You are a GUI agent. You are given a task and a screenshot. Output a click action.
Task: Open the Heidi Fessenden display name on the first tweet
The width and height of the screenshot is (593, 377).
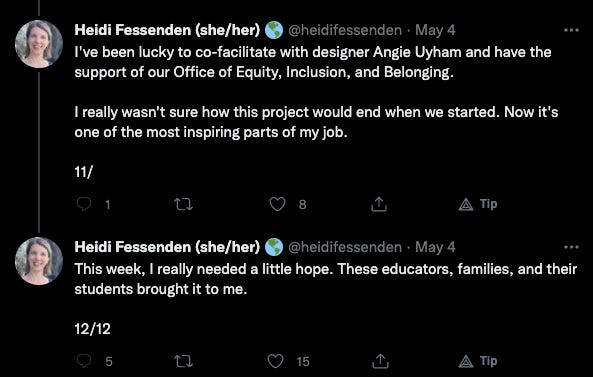click(167, 30)
